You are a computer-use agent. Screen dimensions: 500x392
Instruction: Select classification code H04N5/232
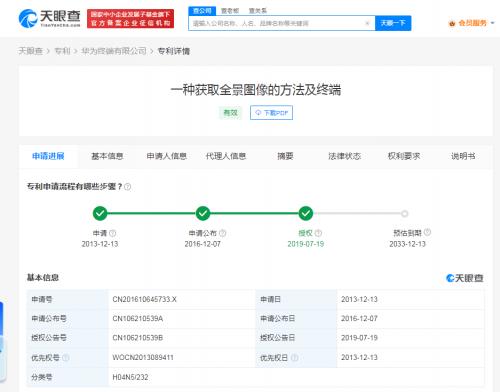(x=130, y=377)
